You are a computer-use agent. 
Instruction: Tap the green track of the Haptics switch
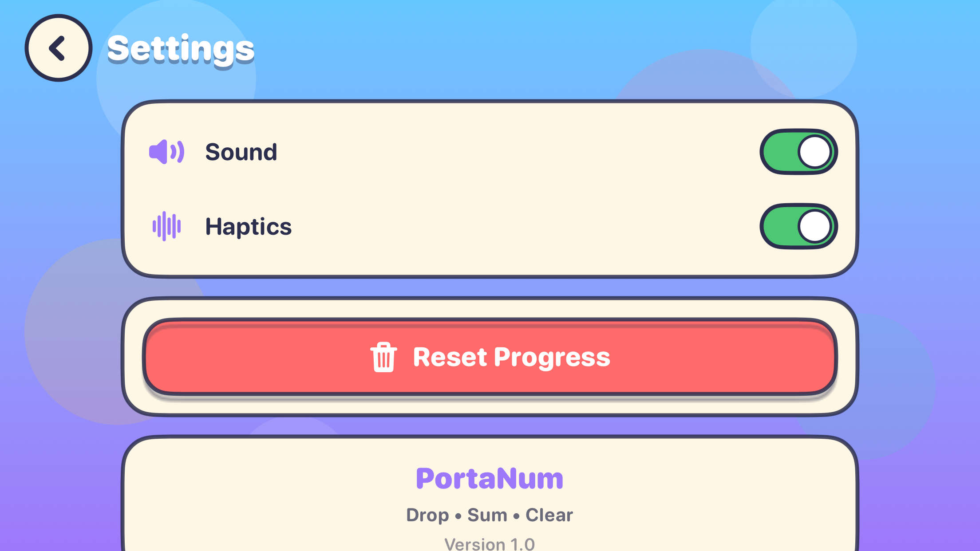[779, 226]
